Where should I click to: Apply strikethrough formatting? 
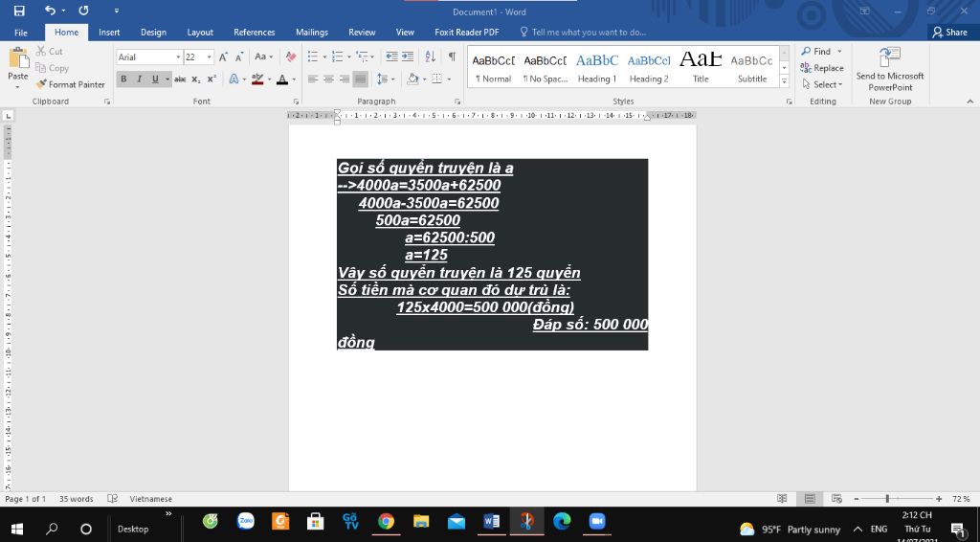point(180,79)
